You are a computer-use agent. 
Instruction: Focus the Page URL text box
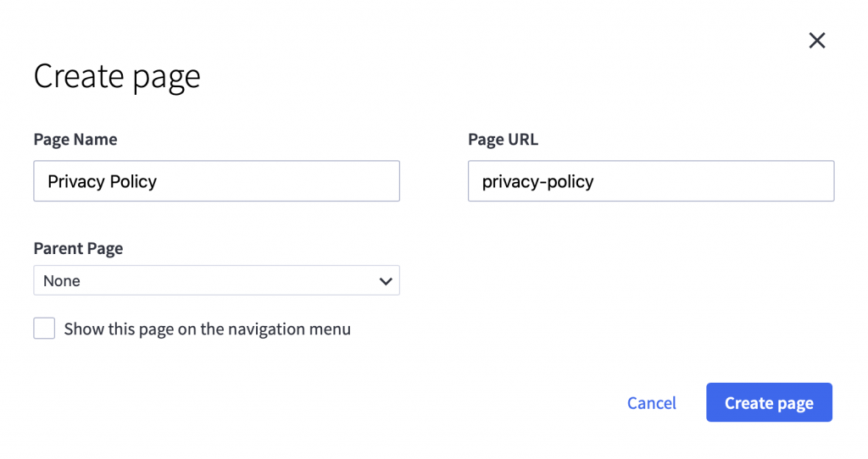click(650, 181)
